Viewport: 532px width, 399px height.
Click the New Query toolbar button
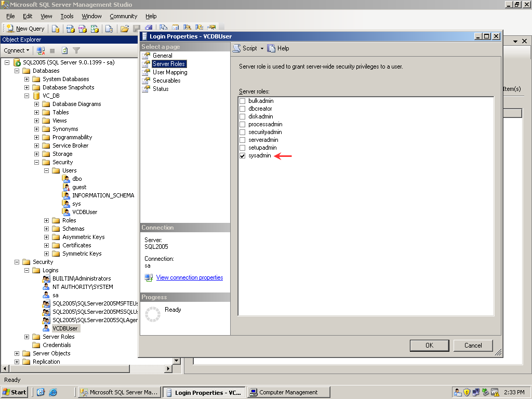[25, 29]
